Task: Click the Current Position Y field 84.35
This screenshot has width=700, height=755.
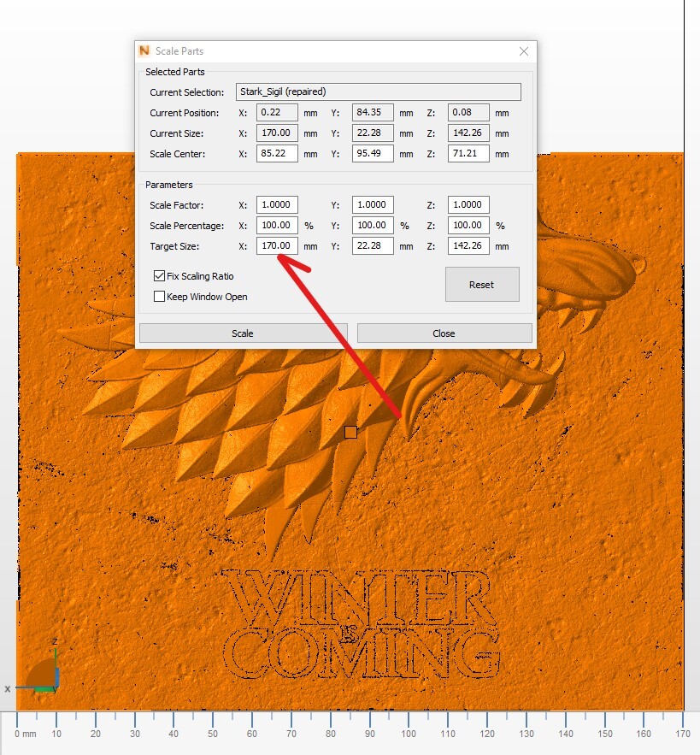Action: (x=373, y=112)
